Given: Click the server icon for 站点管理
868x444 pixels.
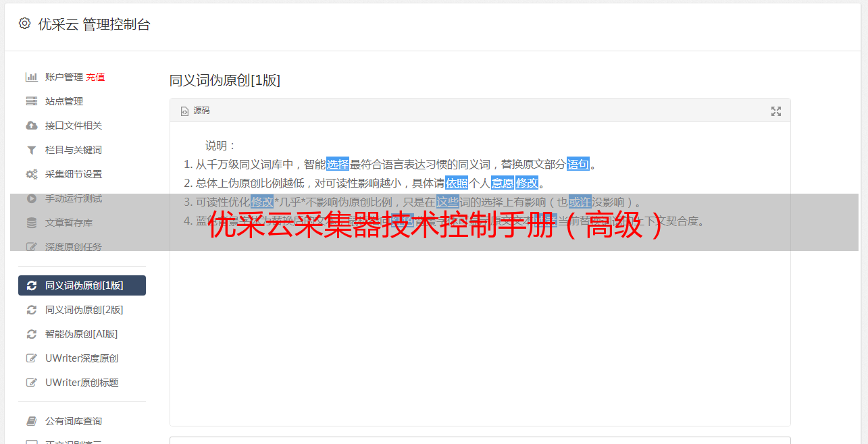Looking at the screenshot, I should pos(31,101).
